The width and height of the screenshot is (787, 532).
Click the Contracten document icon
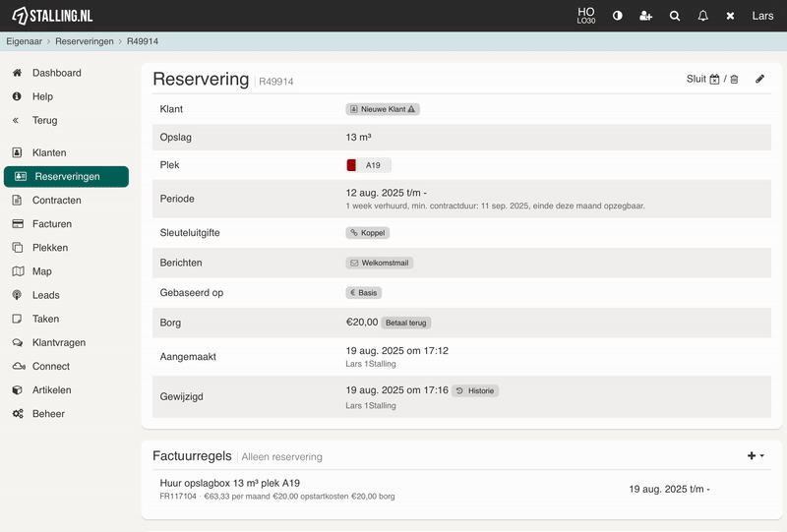coord(17,201)
